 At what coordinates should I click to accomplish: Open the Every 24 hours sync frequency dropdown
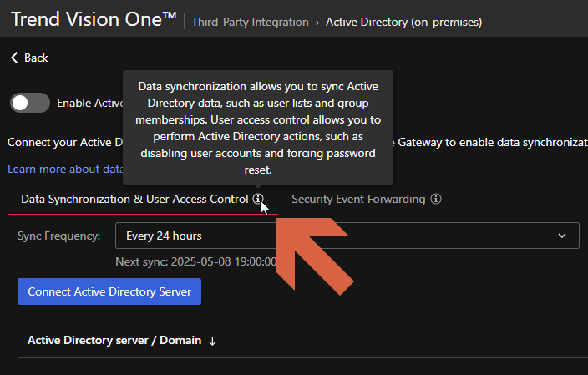(x=346, y=236)
